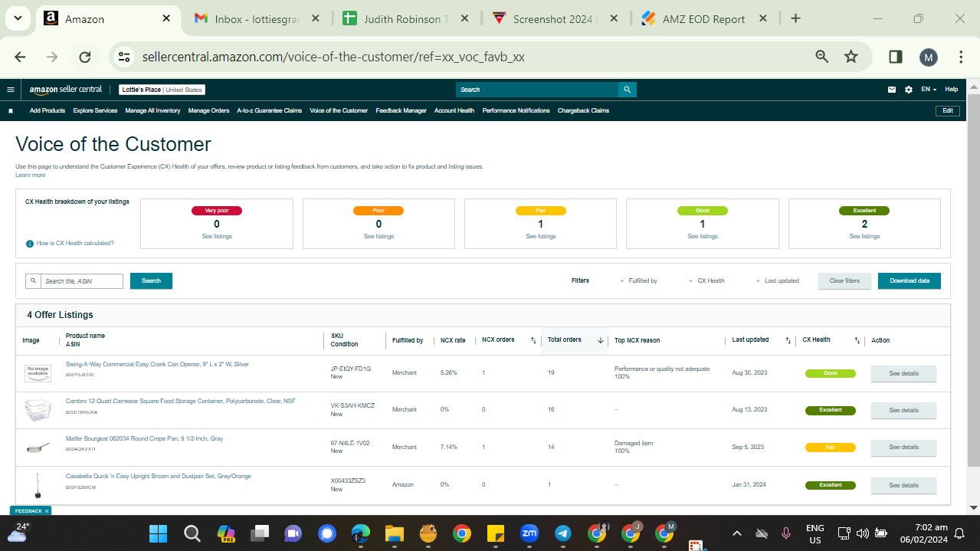980x551 pixels.
Task: Open File Explorer from the taskbar
Action: [394, 533]
